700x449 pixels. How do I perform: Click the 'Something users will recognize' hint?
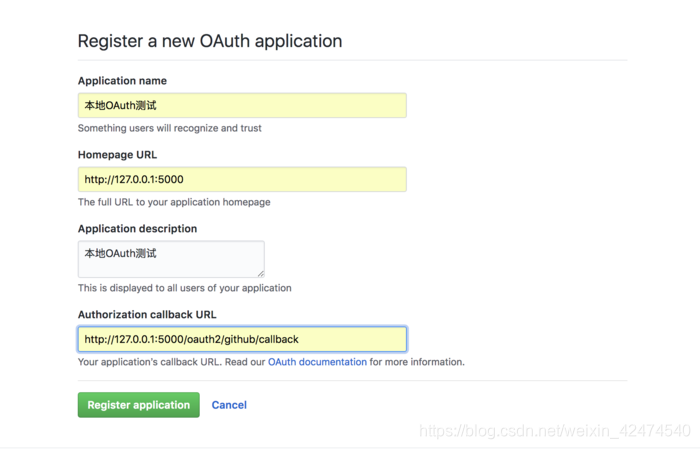(x=170, y=128)
